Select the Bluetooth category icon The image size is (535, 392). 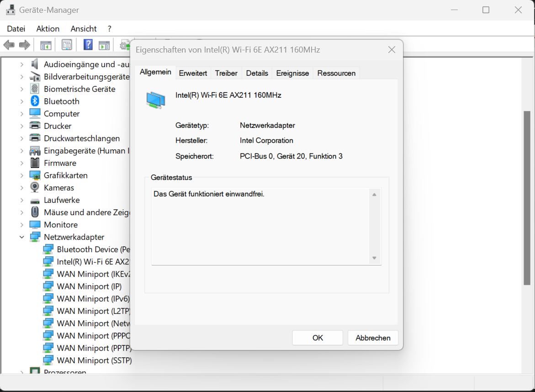[35, 101]
